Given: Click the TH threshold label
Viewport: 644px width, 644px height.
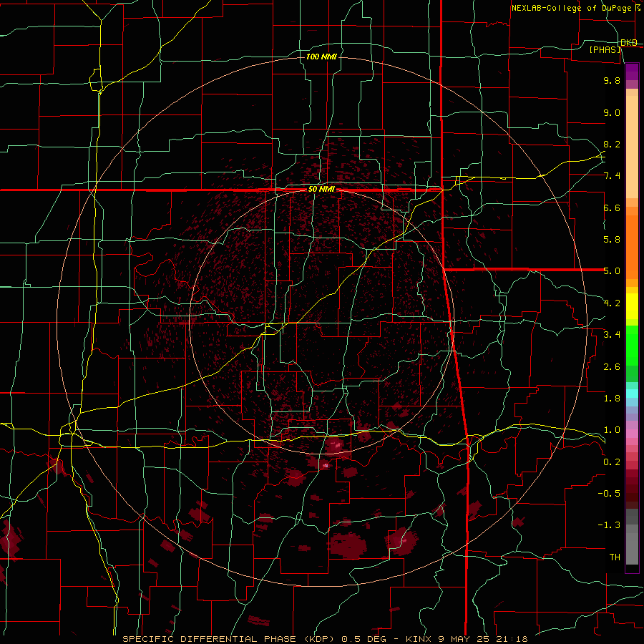Looking at the screenshot, I should point(615,557).
